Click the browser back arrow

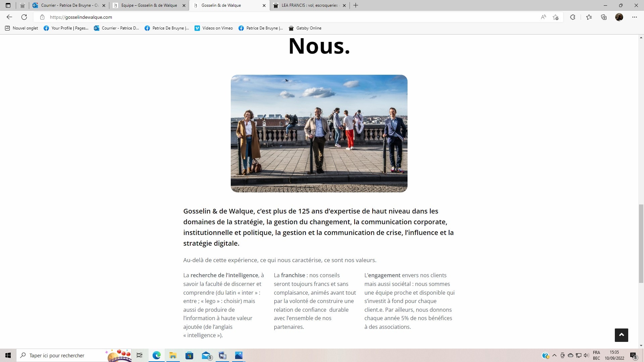click(9, 17)
